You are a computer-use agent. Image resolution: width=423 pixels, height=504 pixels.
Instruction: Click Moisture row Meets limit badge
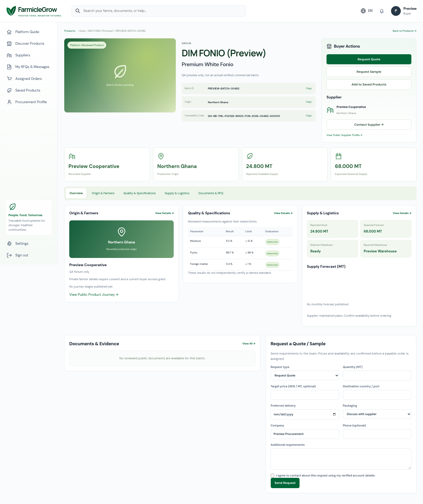[272, 242]
